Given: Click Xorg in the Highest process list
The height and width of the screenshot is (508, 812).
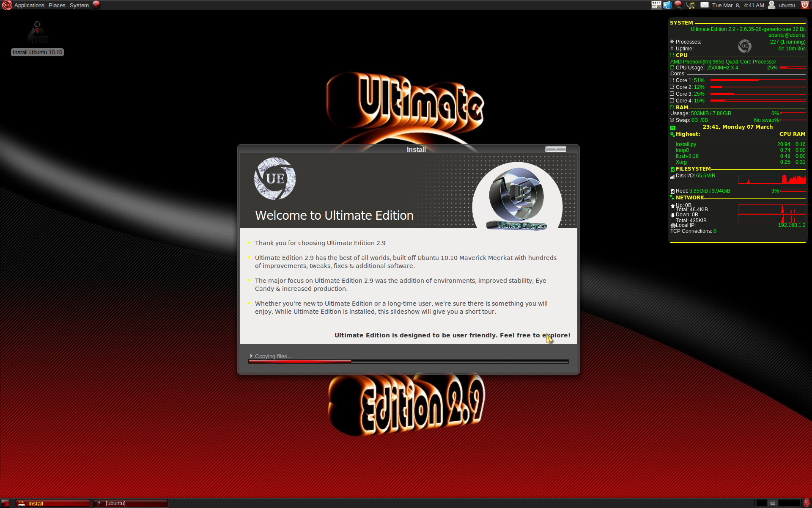Looking at the screenshot, I should (x=681, y=162).
